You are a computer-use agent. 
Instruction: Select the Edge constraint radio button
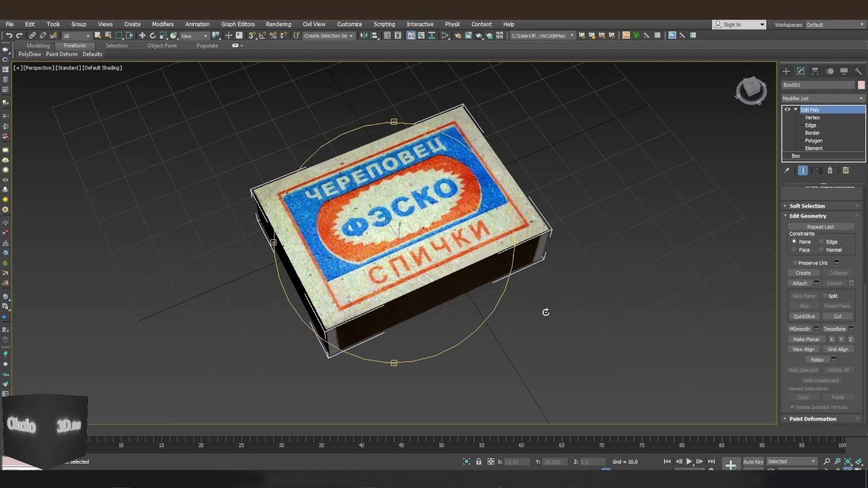click(821, 242)
